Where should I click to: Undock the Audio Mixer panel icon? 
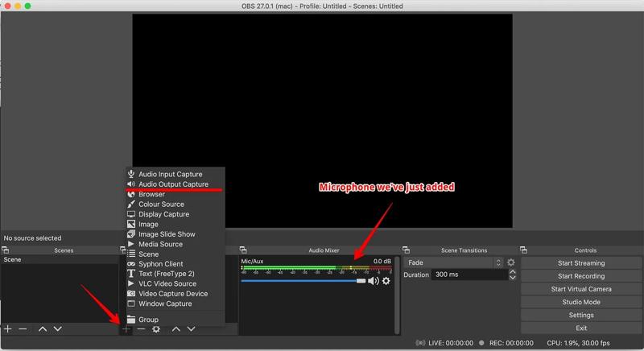(x=244, y=250)
